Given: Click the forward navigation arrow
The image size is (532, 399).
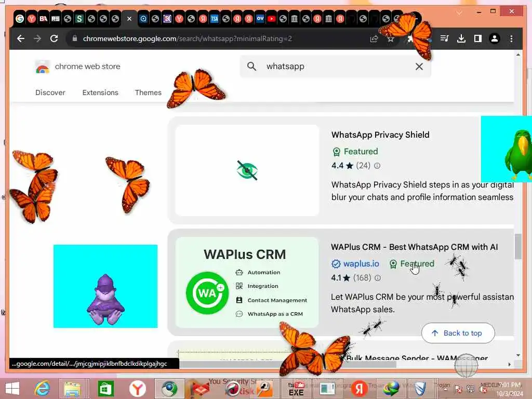Looking at the screenshot, I should (x=37, y=38).
